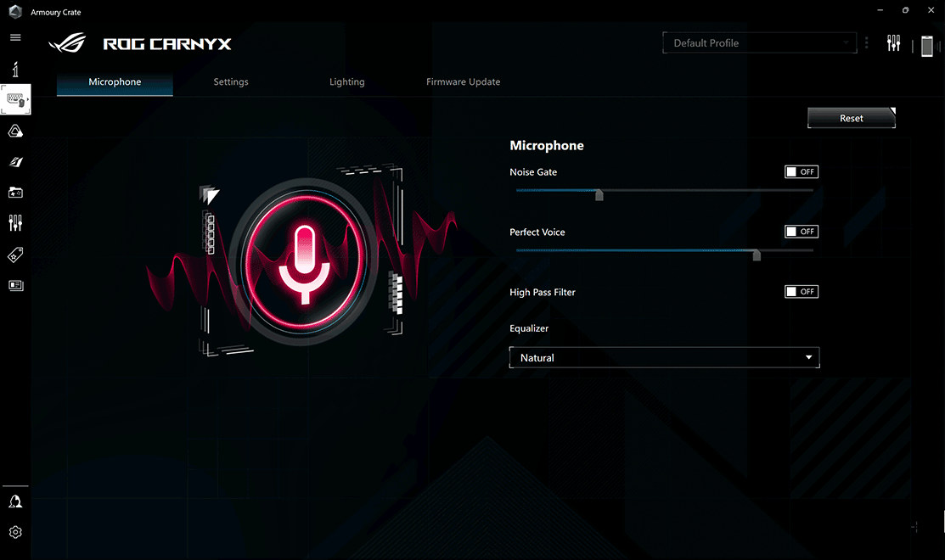Click the Reset button

pyautogui.click(x=851, y=119)
